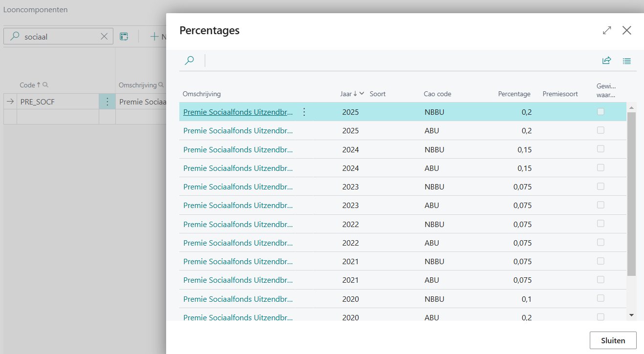Click the Cao code column header
The height and width of the screenshot is (354, 644).
click(437, 94)
